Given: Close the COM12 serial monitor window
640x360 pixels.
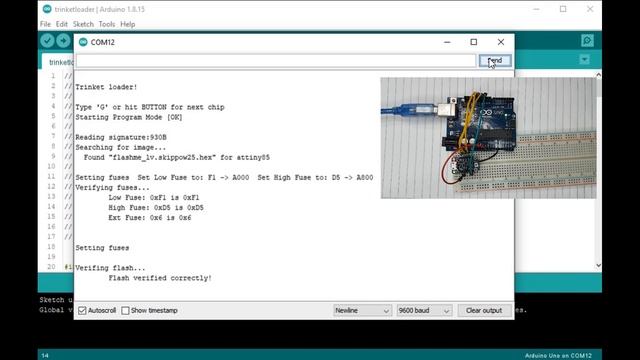Looking at the screenshot, I should pos(501,42).
